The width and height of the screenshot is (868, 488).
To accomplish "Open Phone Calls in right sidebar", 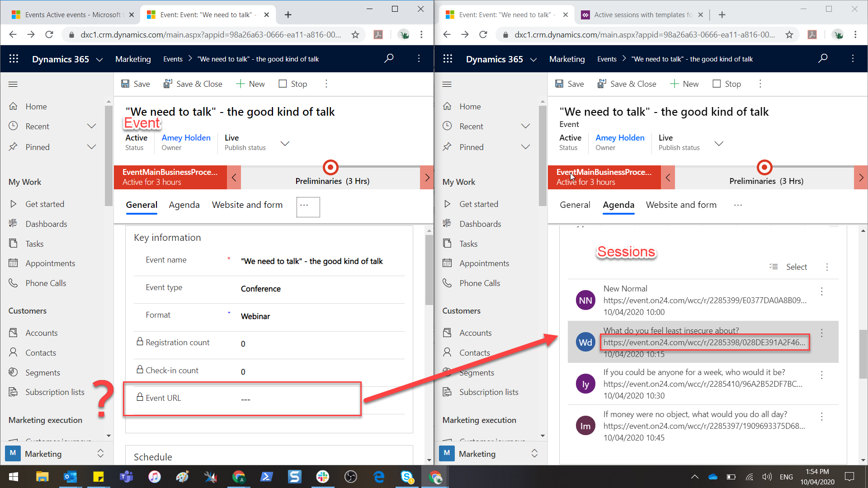I will [480, 283].
